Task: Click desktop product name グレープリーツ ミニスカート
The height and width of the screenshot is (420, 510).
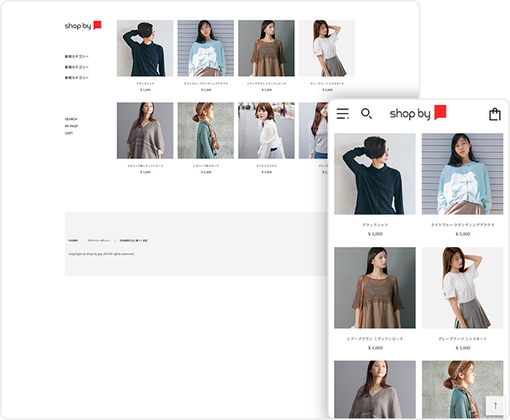Action: pos(327,83)
